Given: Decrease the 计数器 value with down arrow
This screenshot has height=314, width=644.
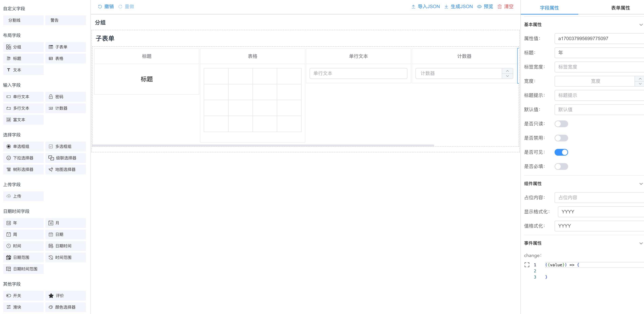Looking at the screenshot, I should pyautogui.click(x=507, y=76).
